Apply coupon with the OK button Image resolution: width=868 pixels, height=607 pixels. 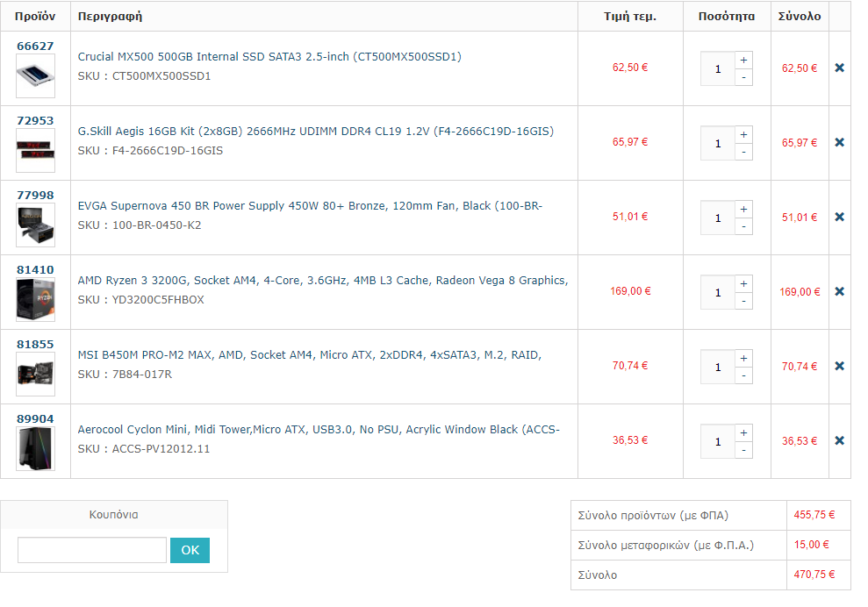tap(190, 550)
